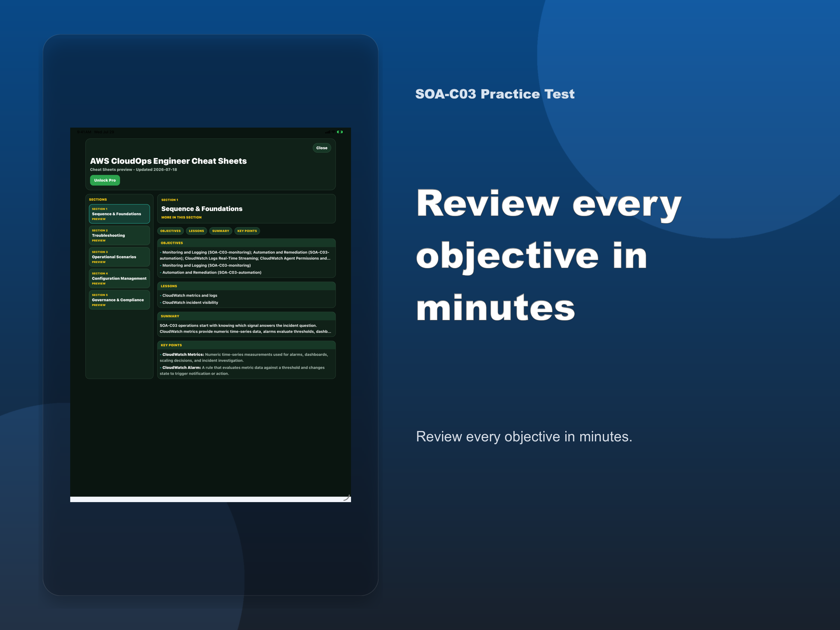Click the Lessons card header
This screenshot has height=630, width=840.
pos(246,286)
